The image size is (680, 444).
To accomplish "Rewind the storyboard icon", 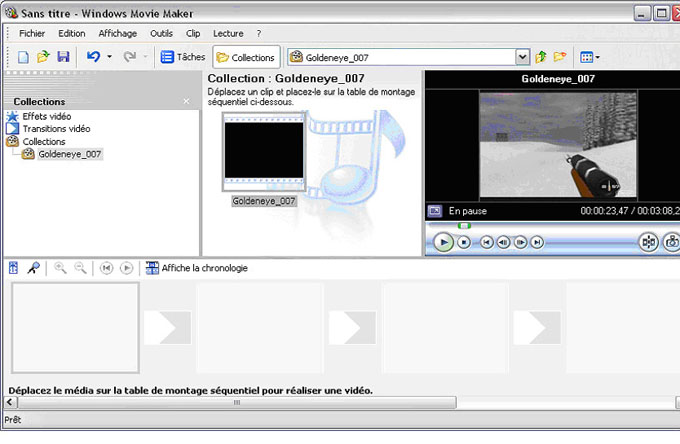I will (106, 268).
